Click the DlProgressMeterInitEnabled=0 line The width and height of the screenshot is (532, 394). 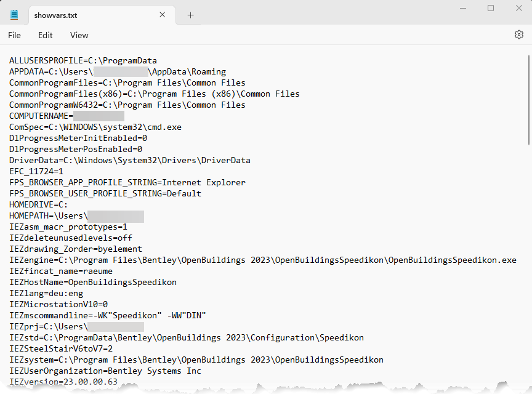[78, 138]
